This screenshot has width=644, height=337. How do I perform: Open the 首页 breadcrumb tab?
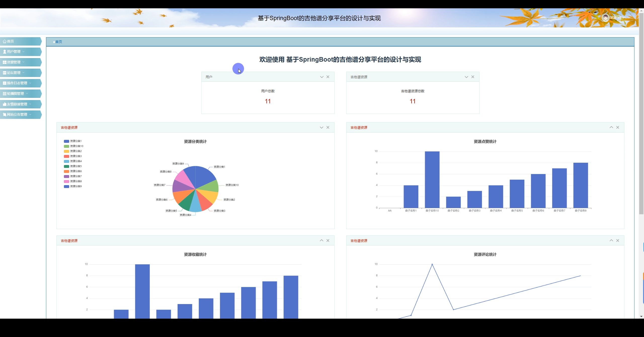[x=59, y=42]
